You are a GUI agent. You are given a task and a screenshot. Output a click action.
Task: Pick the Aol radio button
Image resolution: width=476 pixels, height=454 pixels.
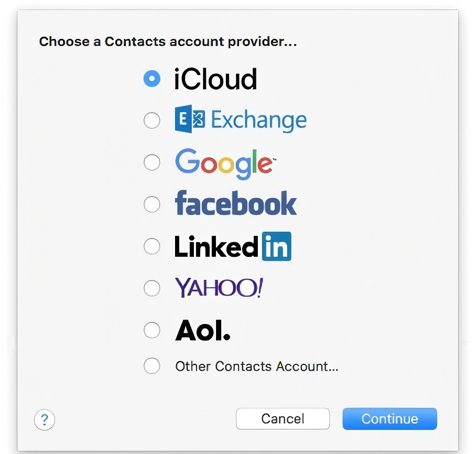(x=152, y=330)
